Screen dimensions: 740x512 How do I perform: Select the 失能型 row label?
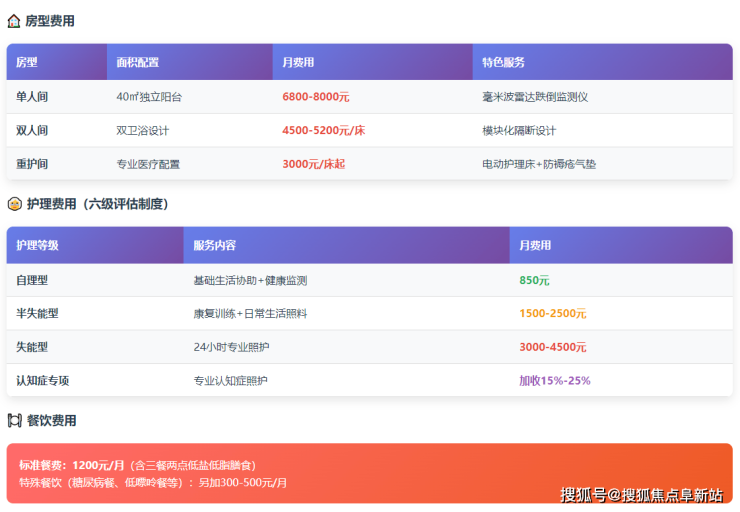tap(32, 347)
